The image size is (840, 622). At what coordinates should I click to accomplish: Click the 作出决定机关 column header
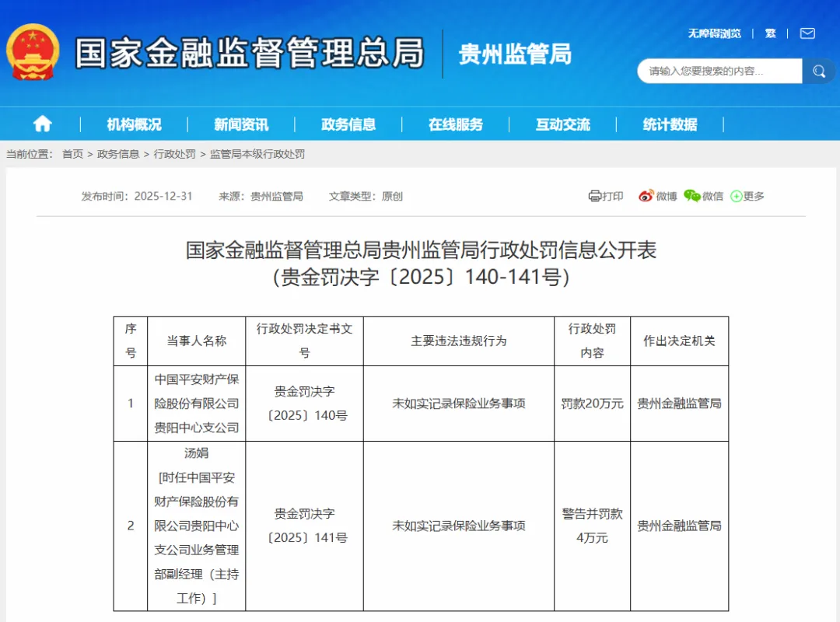(x=679, y=341)
